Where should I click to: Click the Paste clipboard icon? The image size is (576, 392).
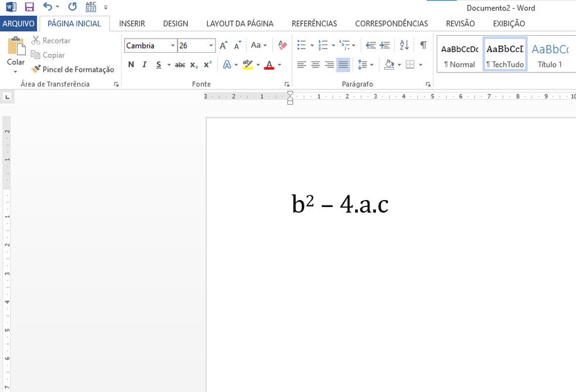pos(16,47)
